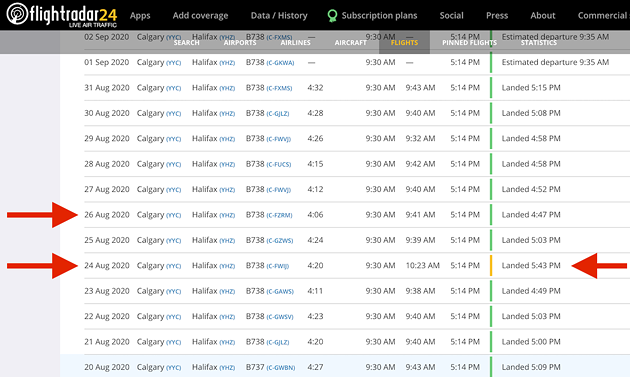
Task: Click the 9:42 AM actual departure time
Action: point(420,164)
